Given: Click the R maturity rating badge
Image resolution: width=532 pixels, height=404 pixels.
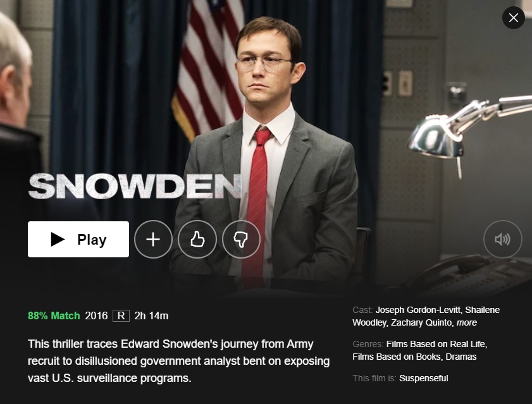Looking at the screenshot, I should pos(121,316).
